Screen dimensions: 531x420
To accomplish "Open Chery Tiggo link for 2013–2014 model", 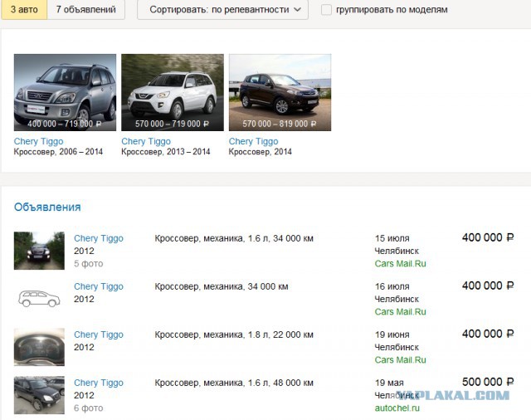I will [146, 141].
